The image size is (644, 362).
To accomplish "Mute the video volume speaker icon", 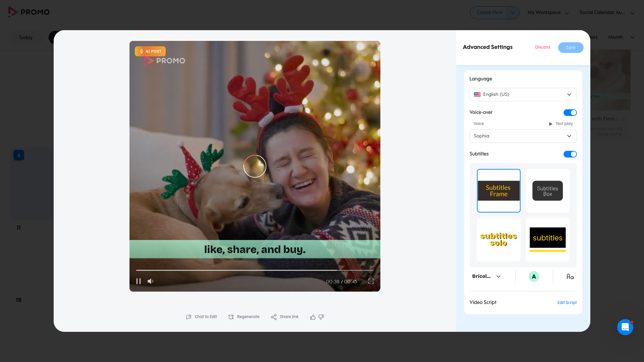I will click(150, 281).
